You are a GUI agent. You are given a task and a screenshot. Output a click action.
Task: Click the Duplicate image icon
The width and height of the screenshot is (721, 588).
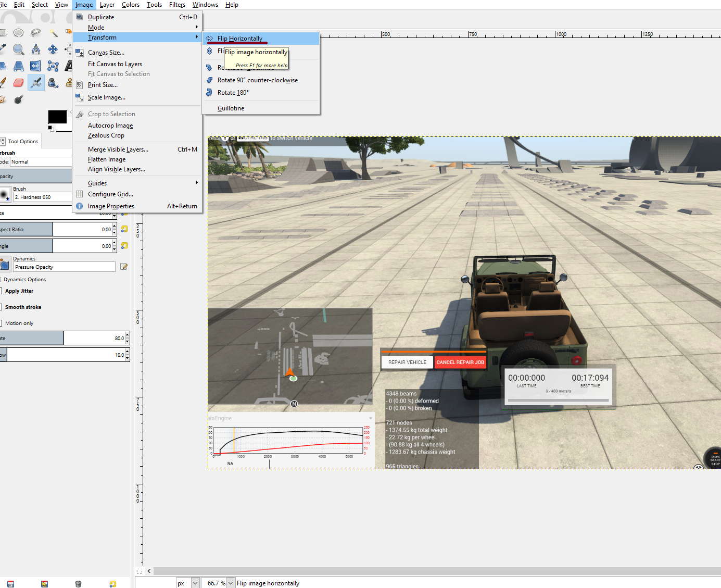(x=80, y=17)
